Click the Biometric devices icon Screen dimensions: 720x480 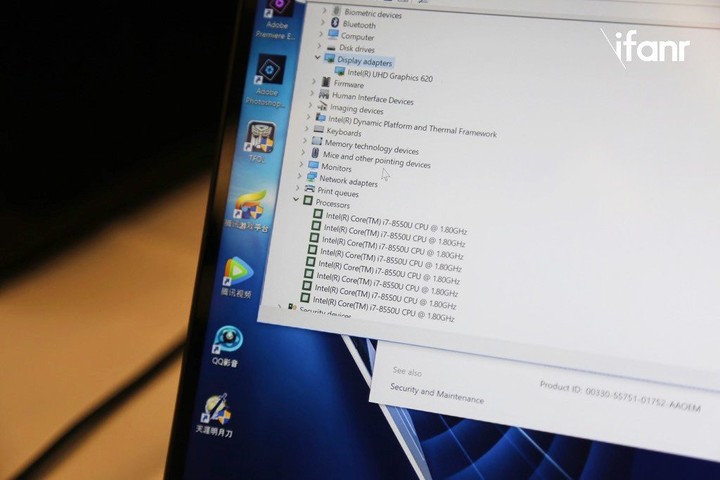tap(337, 11)
